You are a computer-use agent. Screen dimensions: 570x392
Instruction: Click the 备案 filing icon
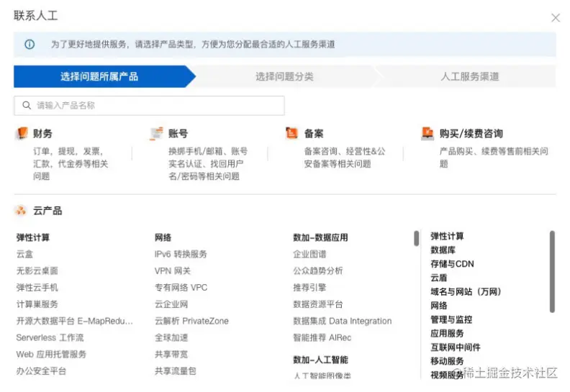(x=292, y=133)
